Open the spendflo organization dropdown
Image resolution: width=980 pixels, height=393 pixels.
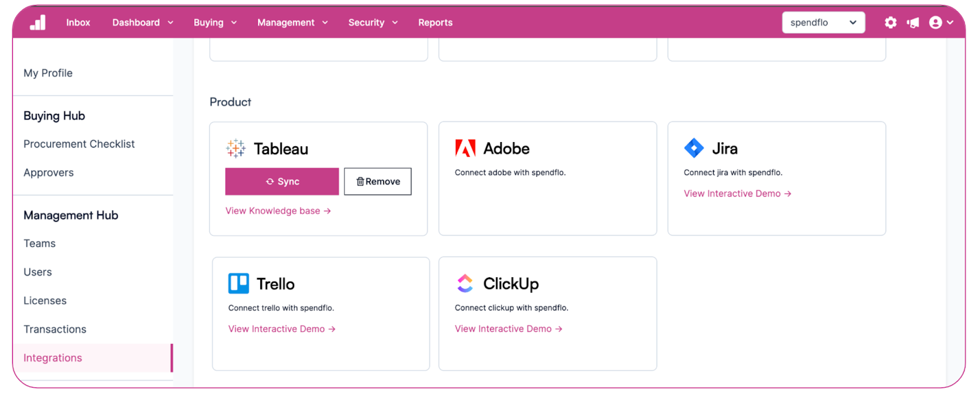(823, 23)
